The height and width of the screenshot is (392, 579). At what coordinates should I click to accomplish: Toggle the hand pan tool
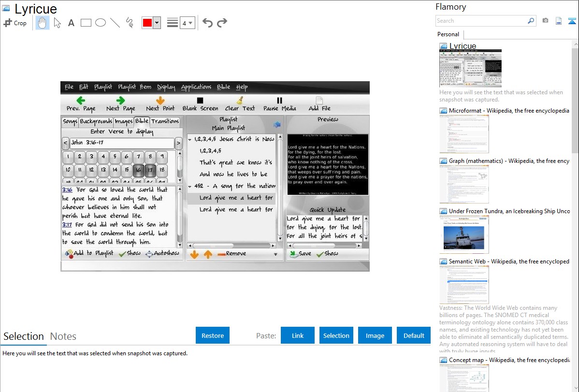[x=43, y=23]
